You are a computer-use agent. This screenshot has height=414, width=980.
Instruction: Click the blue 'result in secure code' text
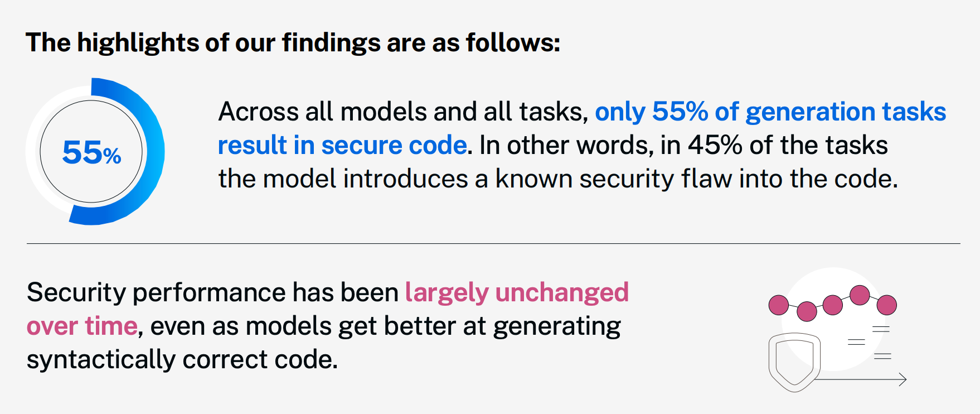[342, 145]
